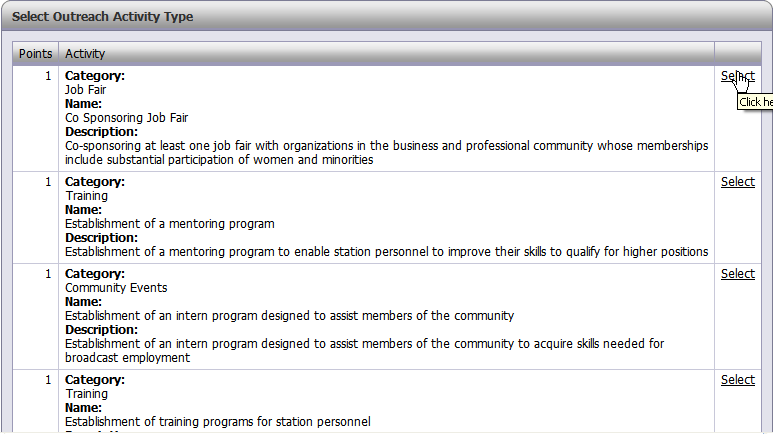The height and width of the screenshot is (434, 773).
Task: Click the blank header cell above Select links
Action: pos(738,54)
